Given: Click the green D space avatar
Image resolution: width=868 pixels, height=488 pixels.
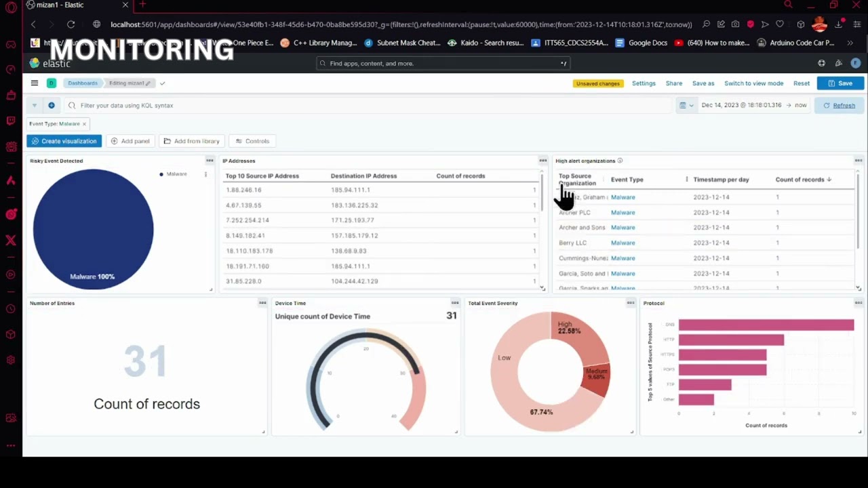Looking at the screenshot, I should point(51,83).
